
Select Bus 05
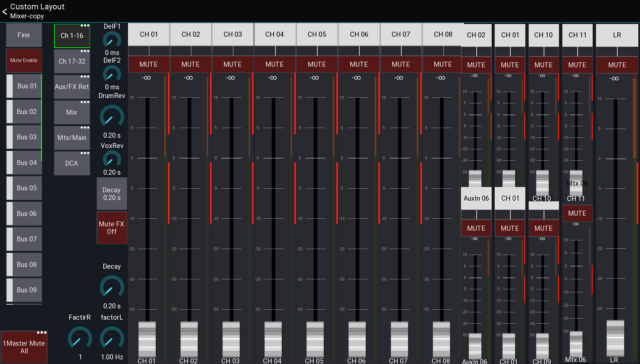[24, 188]
